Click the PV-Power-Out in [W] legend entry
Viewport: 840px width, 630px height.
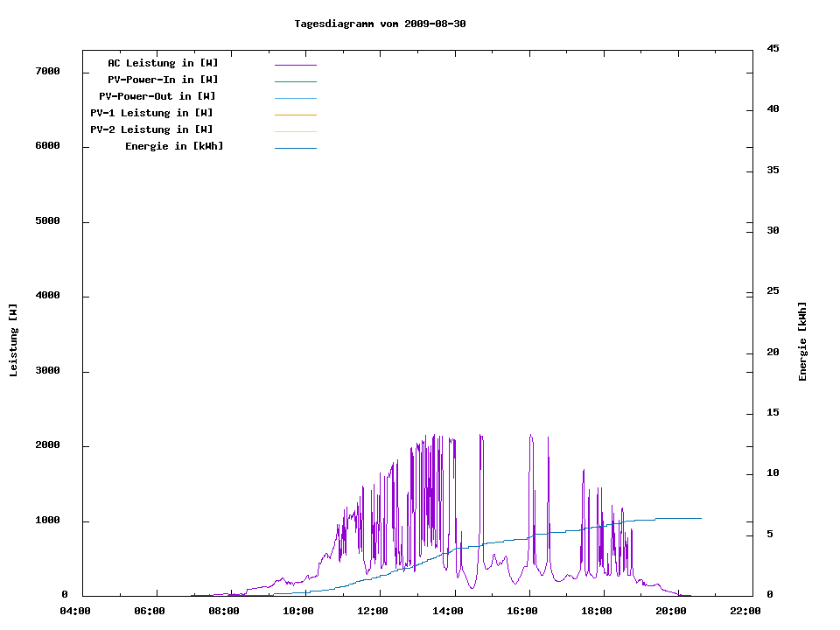(157, 96)
